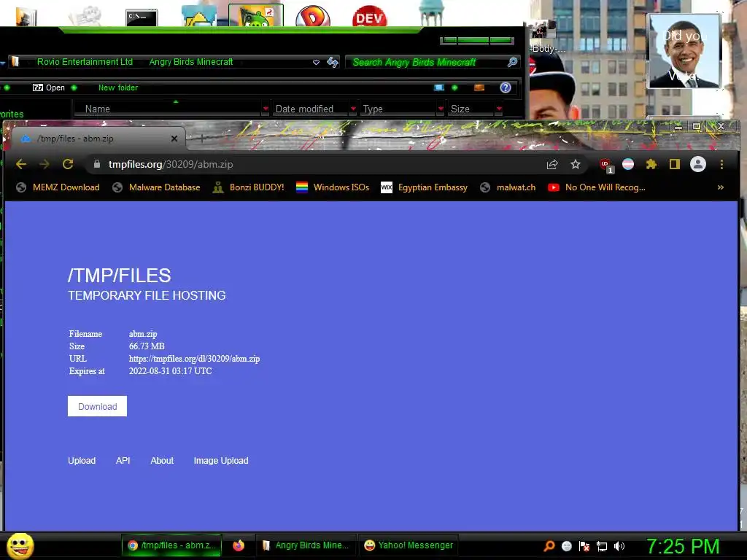Open Malware Database bookmark
This screenshot has height=560, width=747.
[156, 187]
